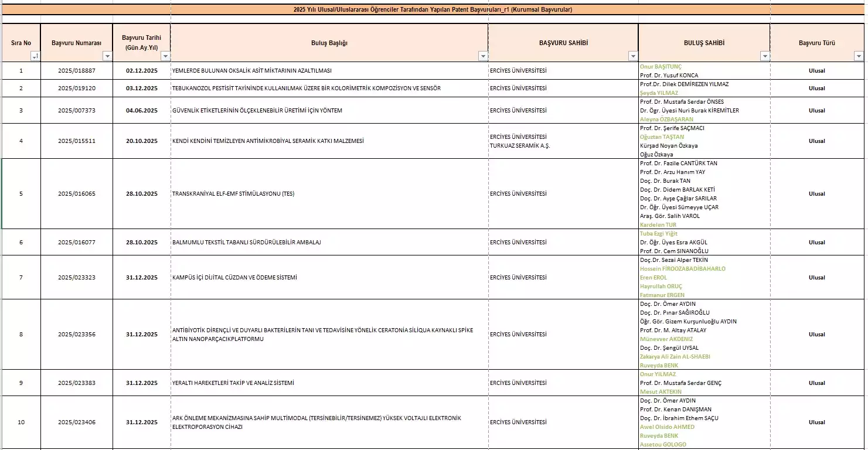The width and height of the screenshot is (868, 450).
Task: Click inventor name Kardelen TUR
Action: [x=658, y=225]
